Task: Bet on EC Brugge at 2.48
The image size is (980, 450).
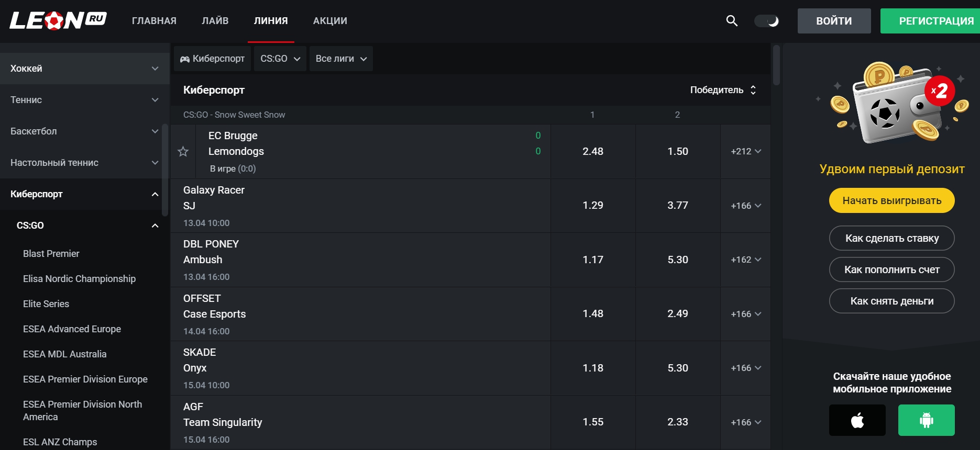Action: tap(593, 152)
